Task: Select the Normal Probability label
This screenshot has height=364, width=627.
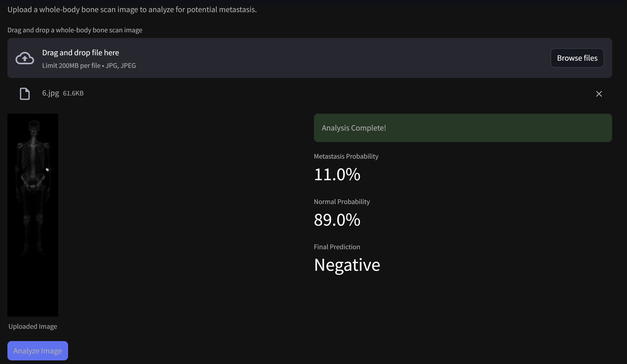Action: [342, 202]
